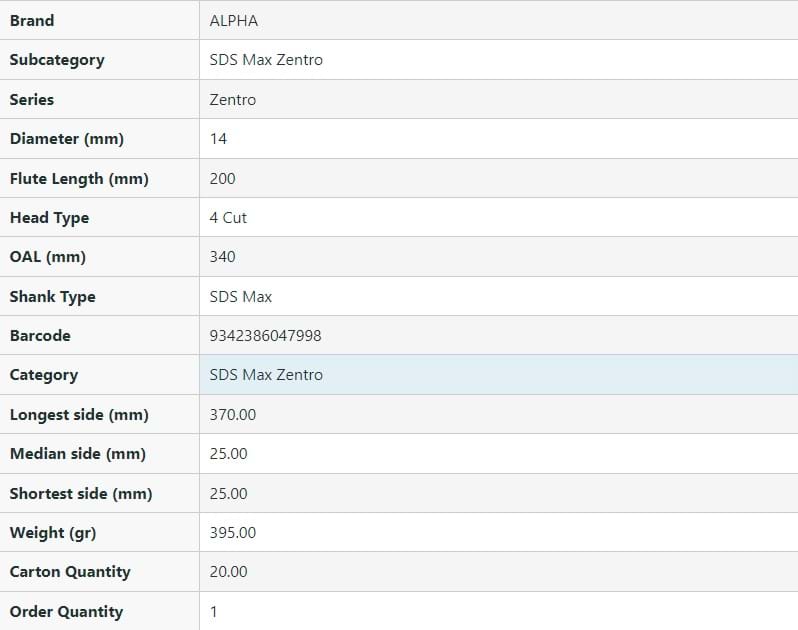Click the Category row label

pos(43,375)
